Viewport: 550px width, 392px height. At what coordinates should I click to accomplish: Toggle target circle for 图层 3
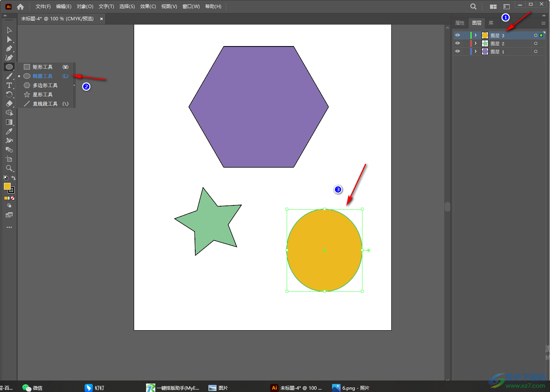click(536, 35)
